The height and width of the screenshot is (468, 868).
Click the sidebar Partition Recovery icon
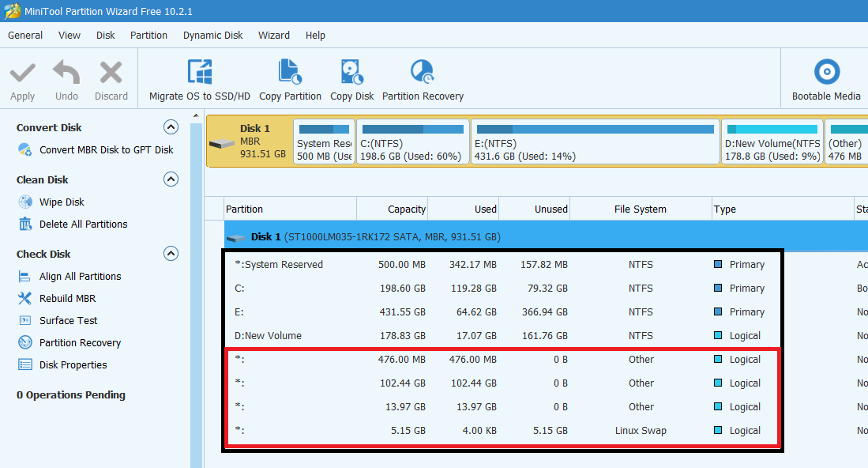tap(25, 342)
